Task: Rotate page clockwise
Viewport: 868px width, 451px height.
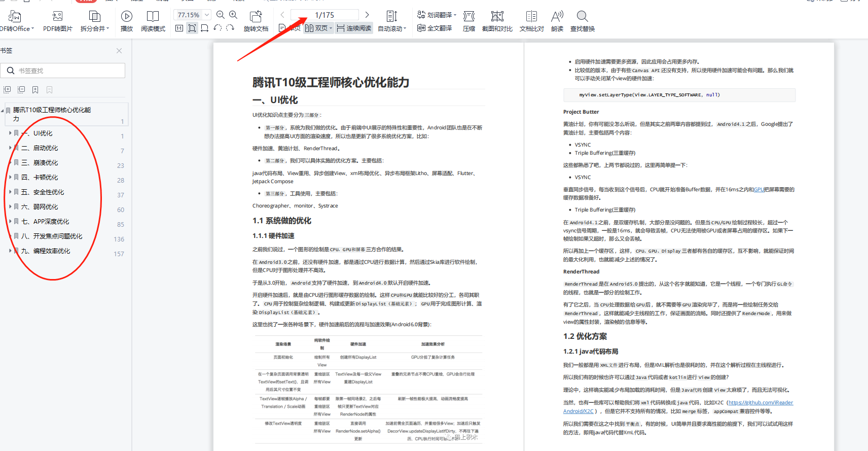Action: point(230,28)
